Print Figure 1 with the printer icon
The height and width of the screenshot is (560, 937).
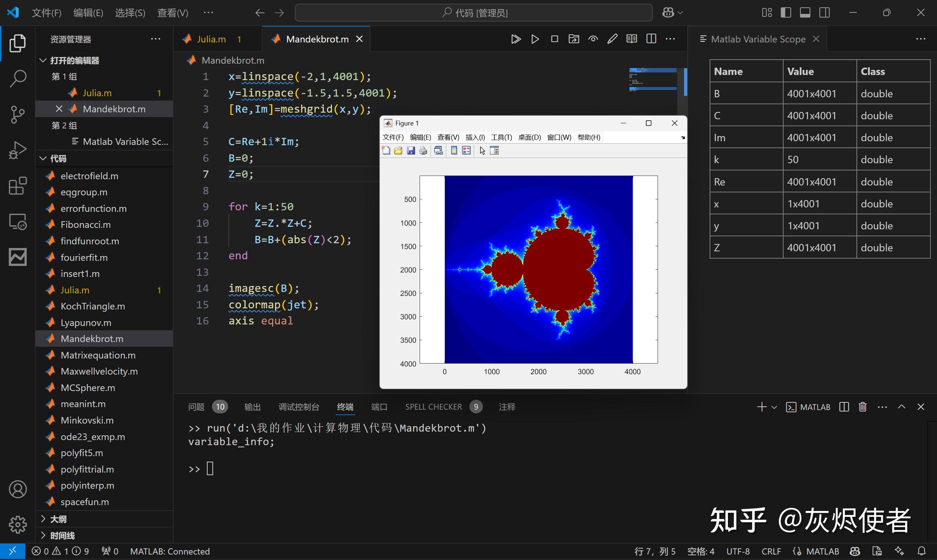point(423,150)
